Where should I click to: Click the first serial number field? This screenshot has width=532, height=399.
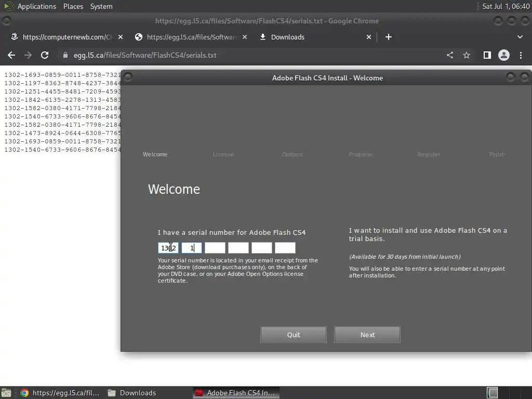tap(168, 248)
